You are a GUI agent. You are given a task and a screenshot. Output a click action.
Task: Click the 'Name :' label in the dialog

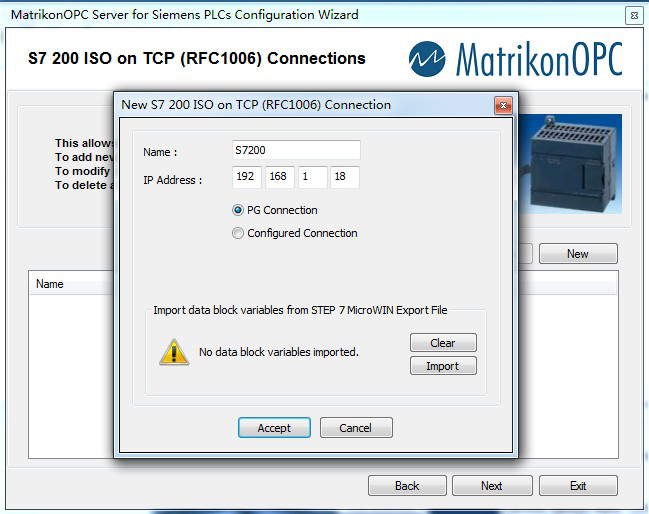click(x=160, y=152)
